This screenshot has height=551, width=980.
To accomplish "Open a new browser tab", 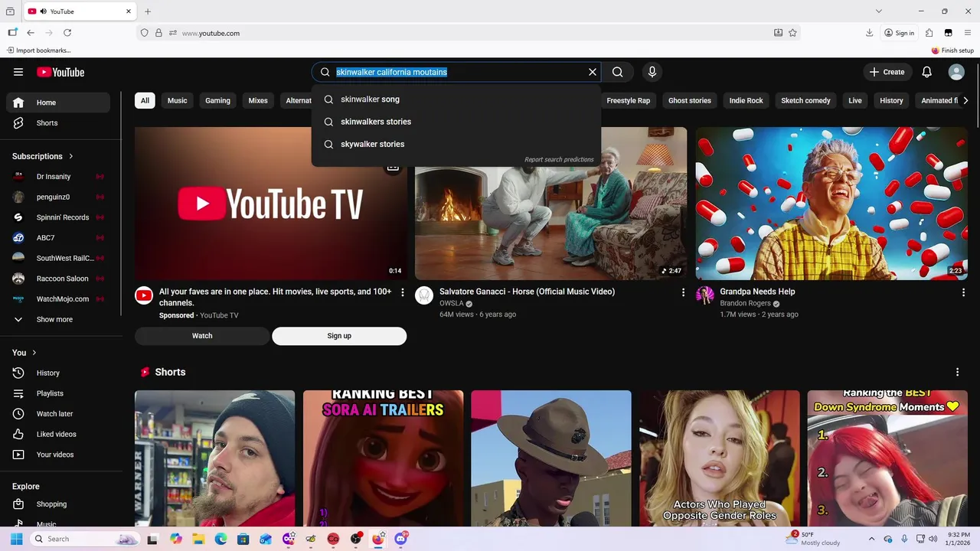I will 148,11.
